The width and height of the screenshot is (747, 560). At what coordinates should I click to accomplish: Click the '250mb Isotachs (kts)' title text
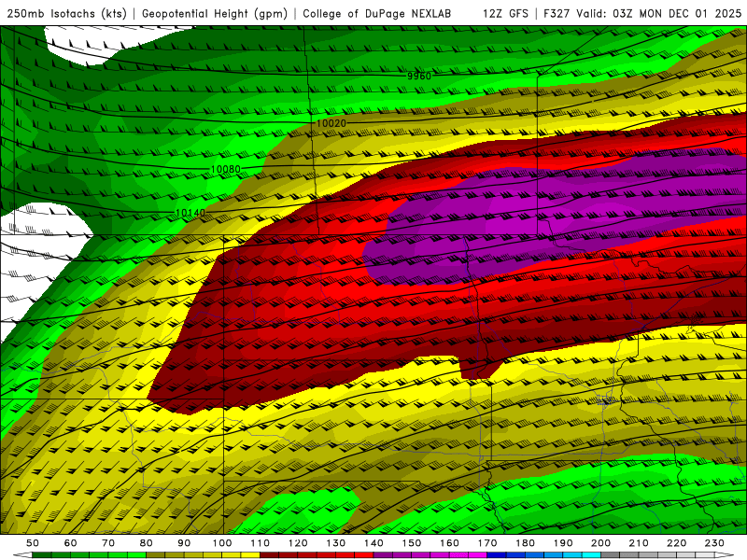click(67, 14)
